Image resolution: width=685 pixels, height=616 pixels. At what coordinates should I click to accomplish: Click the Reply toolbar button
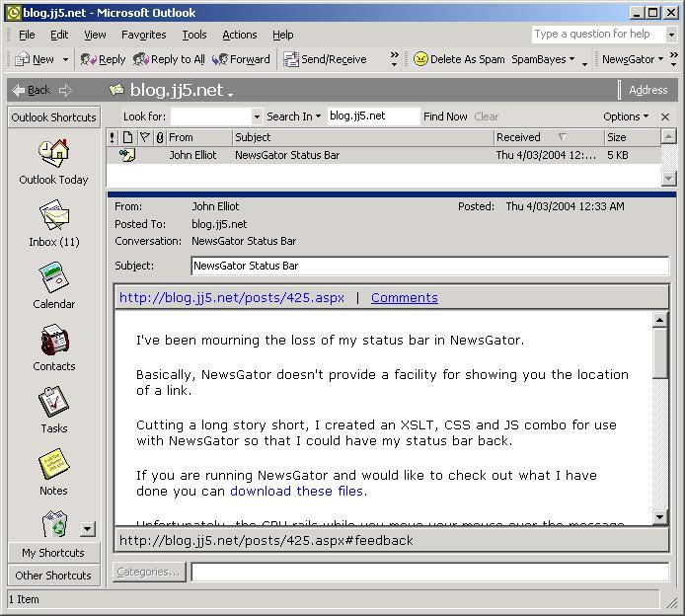point(103,59)
